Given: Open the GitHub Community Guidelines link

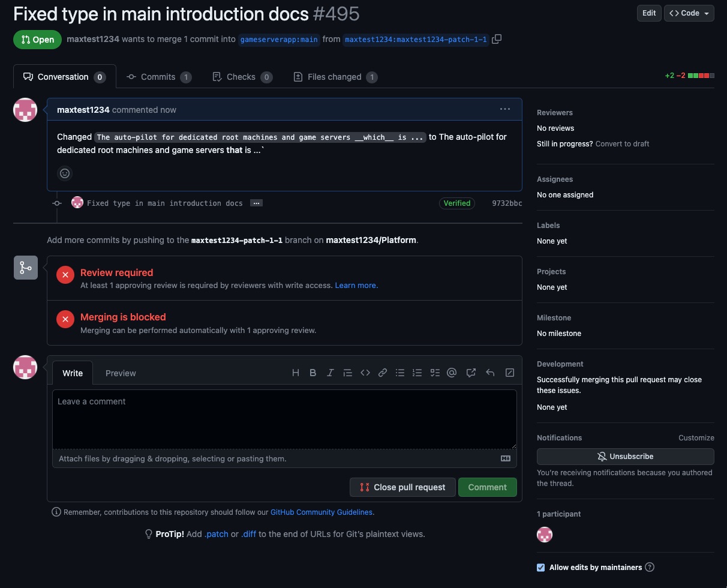Looking at the screenshot, I should click(322, 512).
